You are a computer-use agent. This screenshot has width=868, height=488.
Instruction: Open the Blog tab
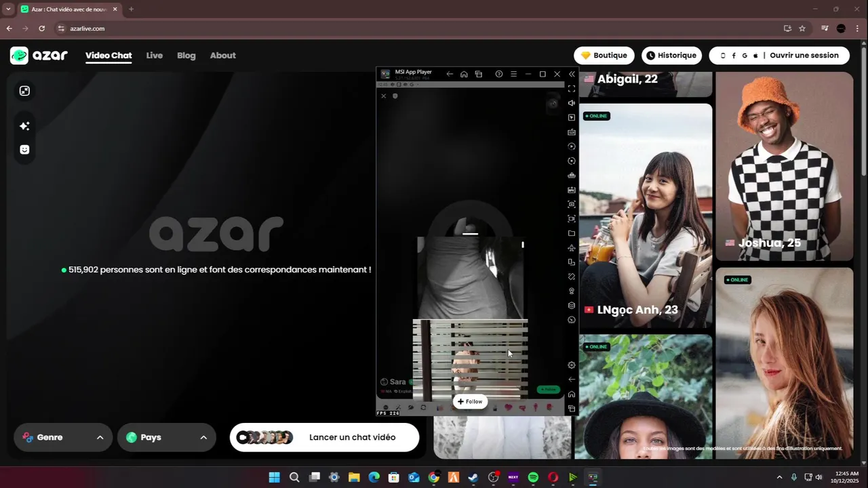click(x=186, y=56)
